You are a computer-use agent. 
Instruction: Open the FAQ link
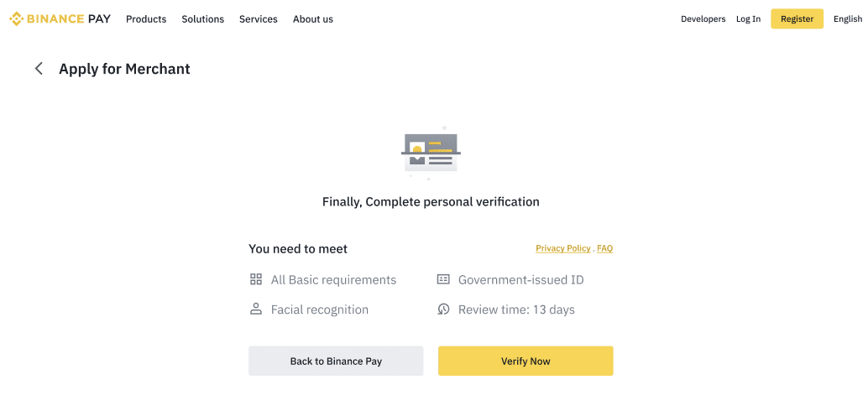coord(604,248)
